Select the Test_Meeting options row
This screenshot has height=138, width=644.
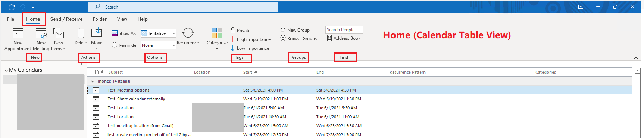(360, 90)
